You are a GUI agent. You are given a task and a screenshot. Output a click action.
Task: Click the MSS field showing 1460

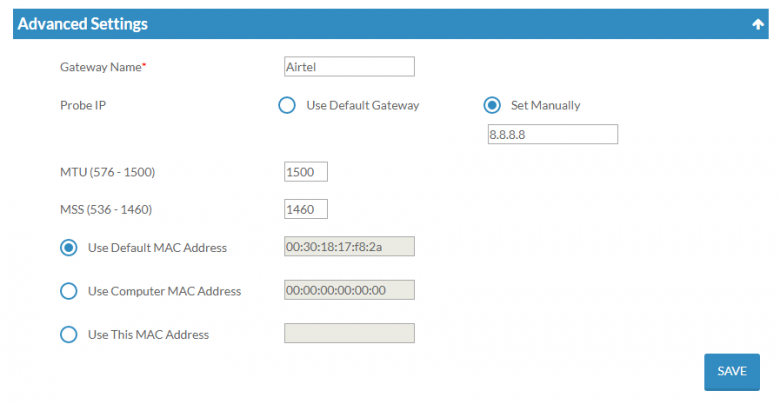(x=306, y=209)
